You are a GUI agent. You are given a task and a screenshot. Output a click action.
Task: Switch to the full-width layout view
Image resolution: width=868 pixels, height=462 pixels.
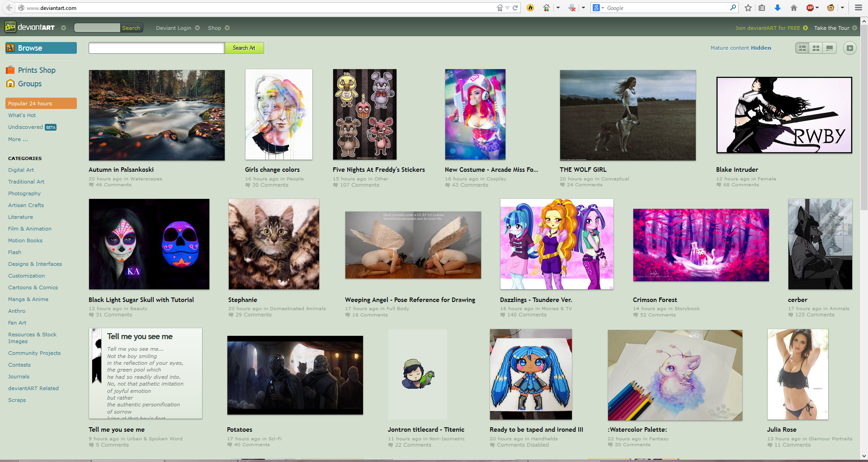[830, 48]
